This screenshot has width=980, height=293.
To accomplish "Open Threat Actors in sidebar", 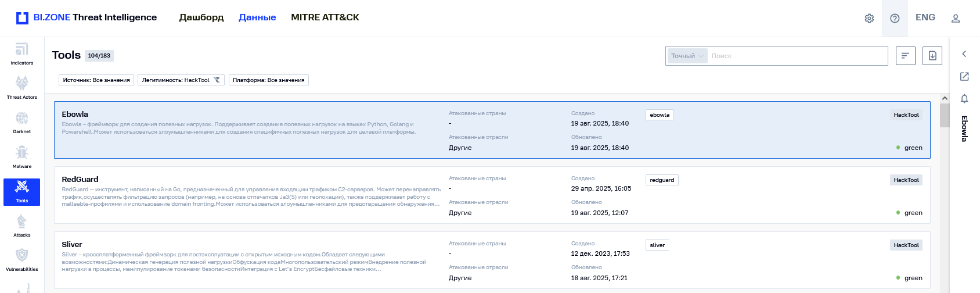I will [x=21, y=88].
